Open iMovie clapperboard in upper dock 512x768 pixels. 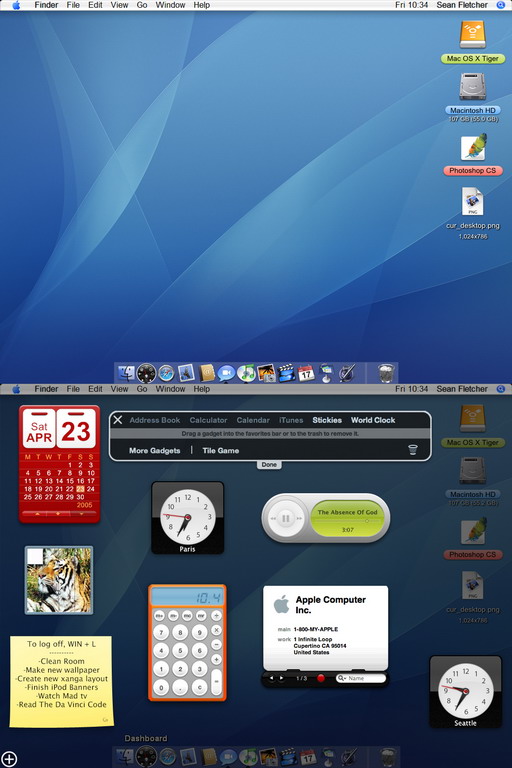(x=286, y=373)
